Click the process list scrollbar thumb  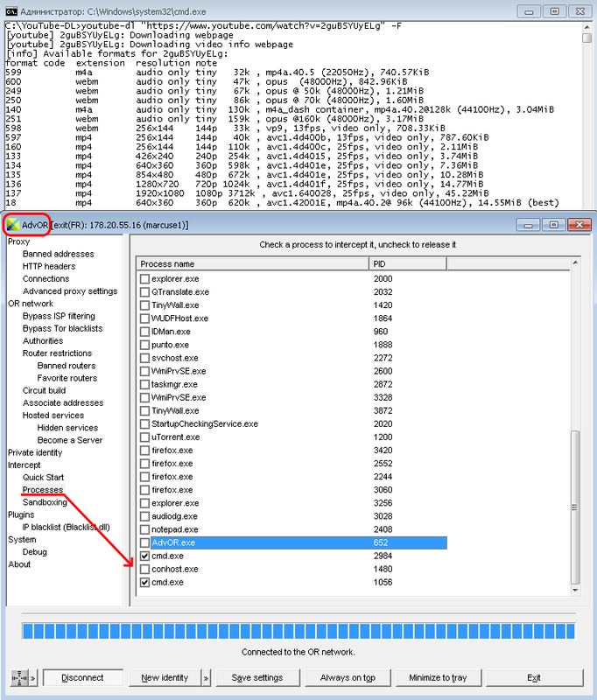pyautogui.click(x=576, y=507)
